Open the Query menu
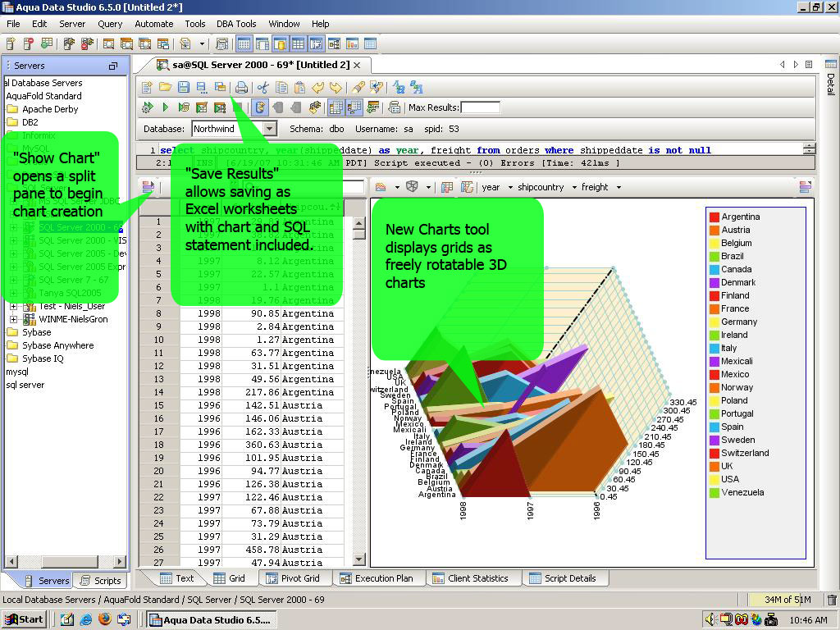 point(110,24)
